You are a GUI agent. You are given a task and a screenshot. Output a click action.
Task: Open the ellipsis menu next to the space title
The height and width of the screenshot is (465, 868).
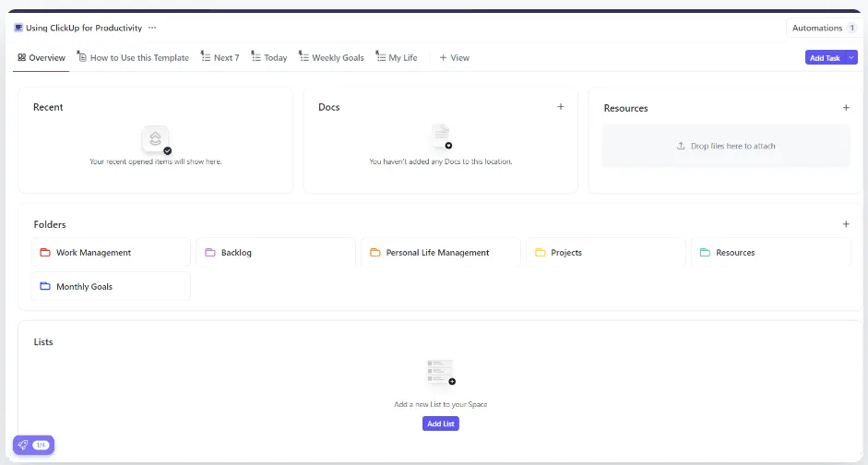click(152, 28)
